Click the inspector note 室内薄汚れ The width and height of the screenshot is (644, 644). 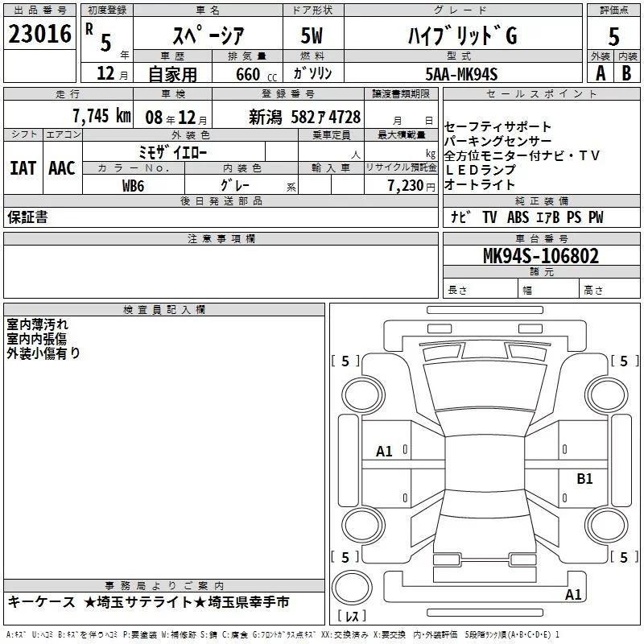(x=37, y=324)
